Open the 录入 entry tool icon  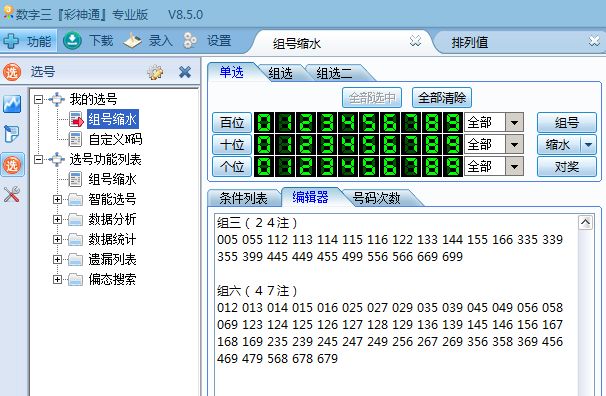133,41
